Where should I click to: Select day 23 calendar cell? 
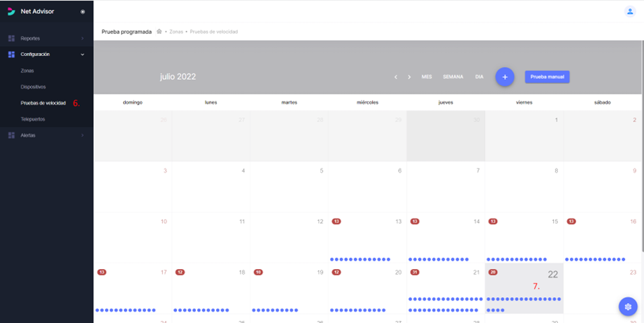click(602, 289)
